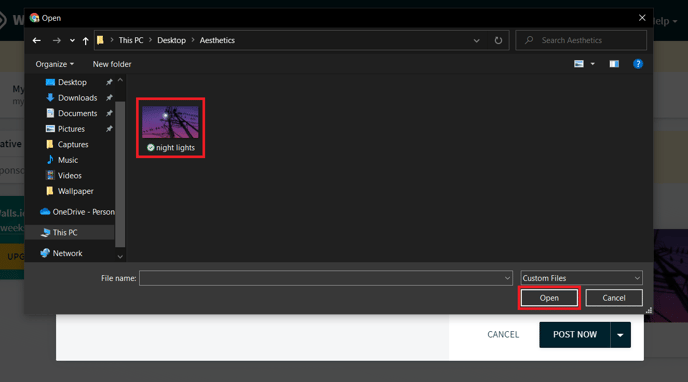
Task: Click the night lights file name
Action: click(x=175, y=148)
